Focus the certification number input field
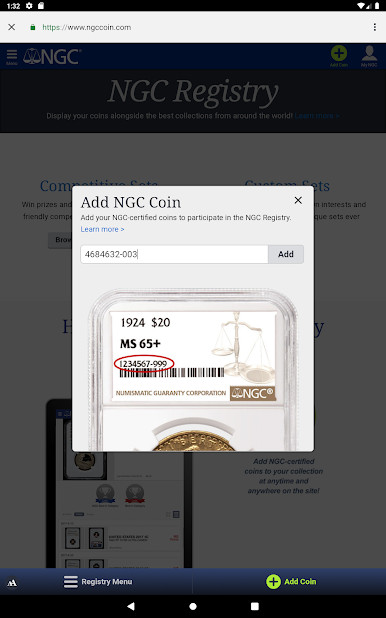The height and width of the screenshot is (618, 386). tap(174, 254)
